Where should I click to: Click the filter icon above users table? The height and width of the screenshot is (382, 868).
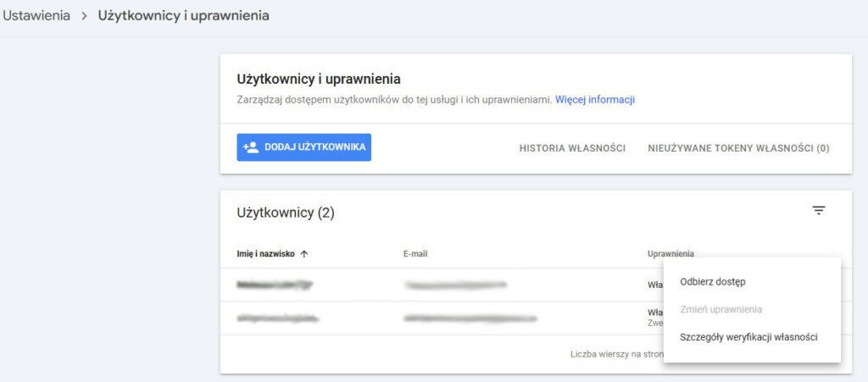tap(818, 211)
